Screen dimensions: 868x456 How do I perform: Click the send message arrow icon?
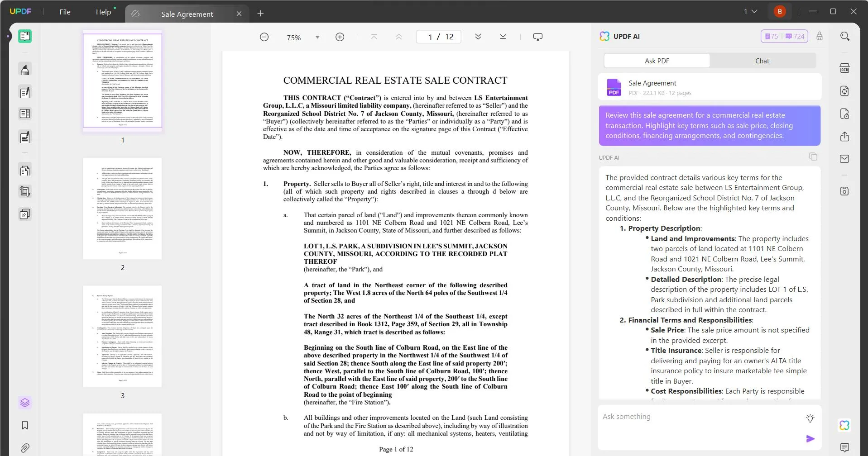click(x=810, y=439)
